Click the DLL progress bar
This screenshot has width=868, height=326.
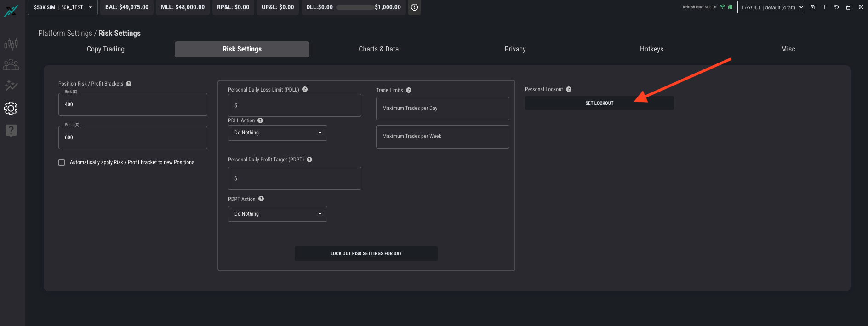pyautogui.click(x=354, y=7)
